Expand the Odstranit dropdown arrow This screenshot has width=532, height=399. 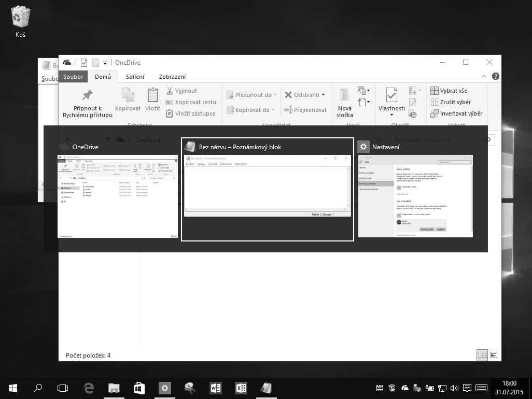coord(324,95)
